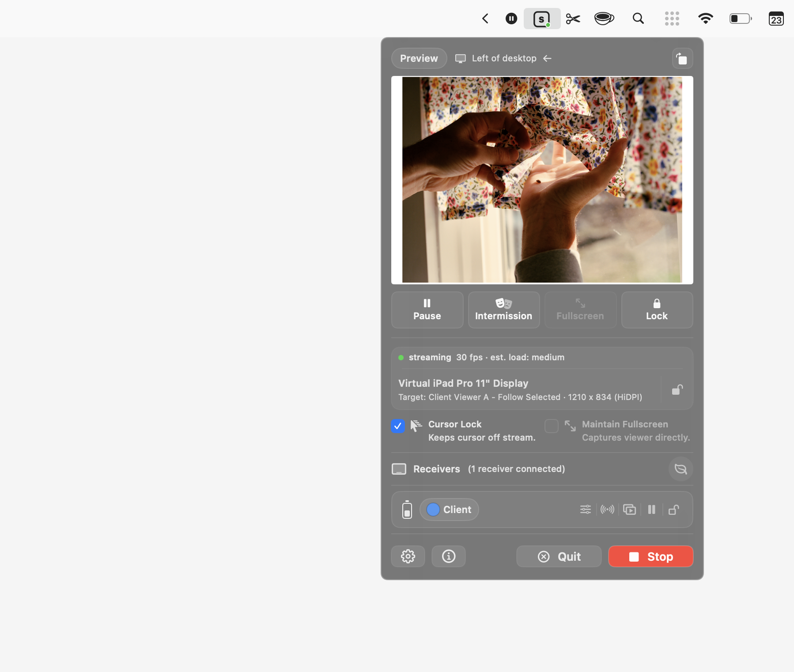Click the green streaming status indicator
The width and height of the screenshot is (794, 672).
(401, 358)
